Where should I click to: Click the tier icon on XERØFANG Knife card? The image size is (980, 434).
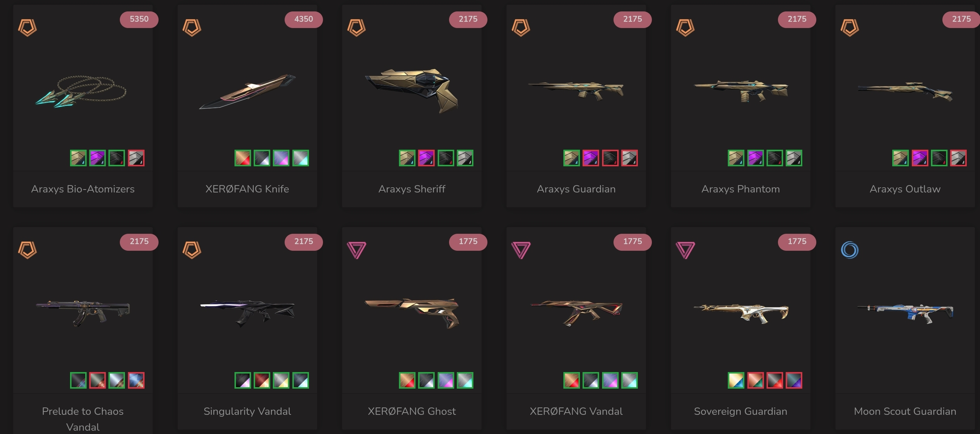[192, 27]
